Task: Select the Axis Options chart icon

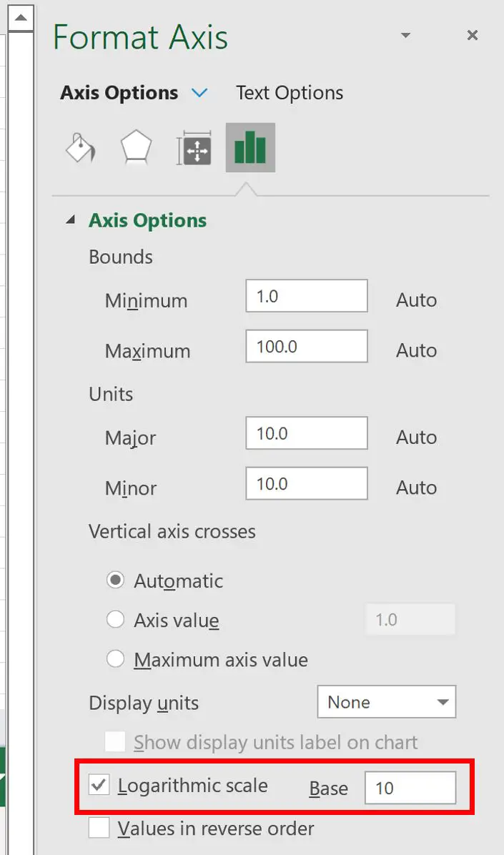Action: coord(249,147)
